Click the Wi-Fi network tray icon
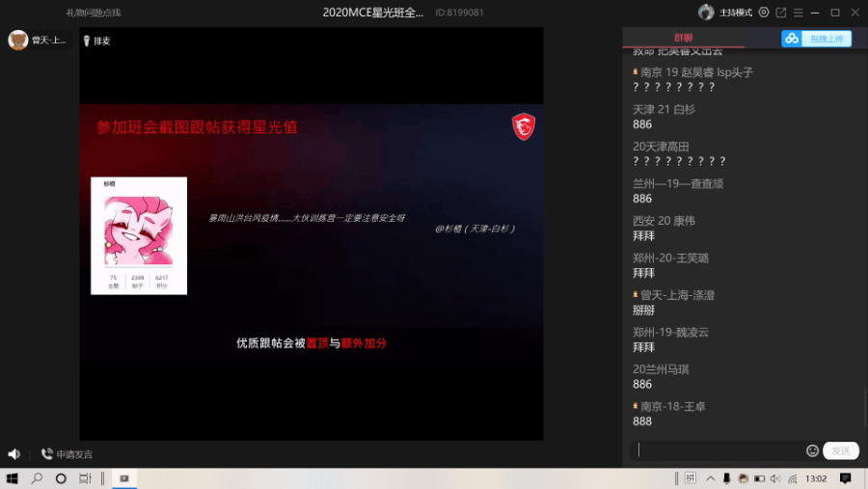This screenshot has width=868, height=489. click(x=792, y=478)
